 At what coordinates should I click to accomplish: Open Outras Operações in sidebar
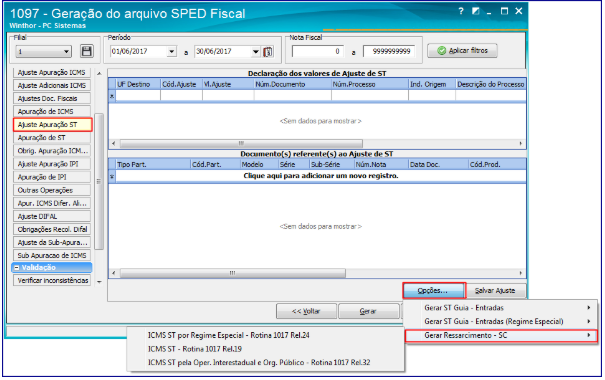pyautogui.click(x=52, y=190)
